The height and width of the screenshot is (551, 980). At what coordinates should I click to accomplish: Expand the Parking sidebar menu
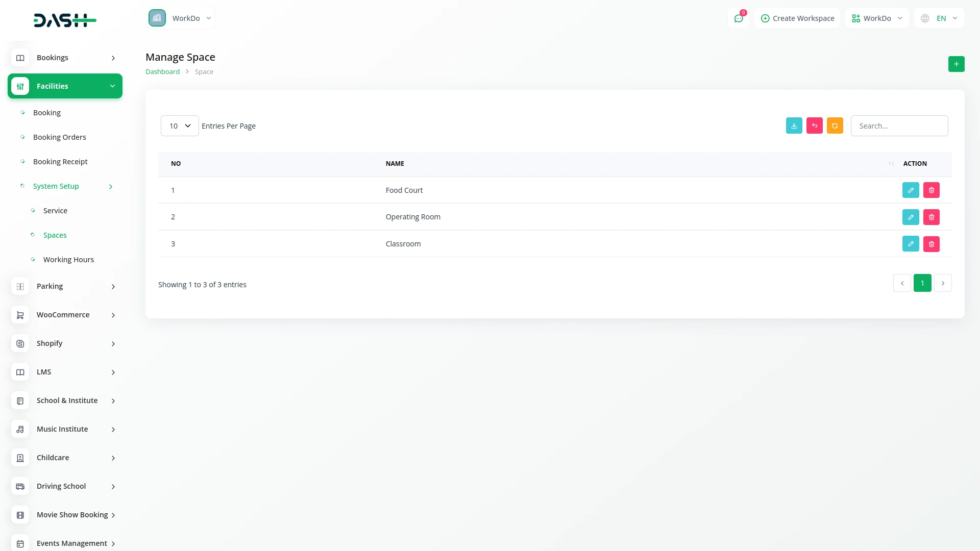(65, 286)
